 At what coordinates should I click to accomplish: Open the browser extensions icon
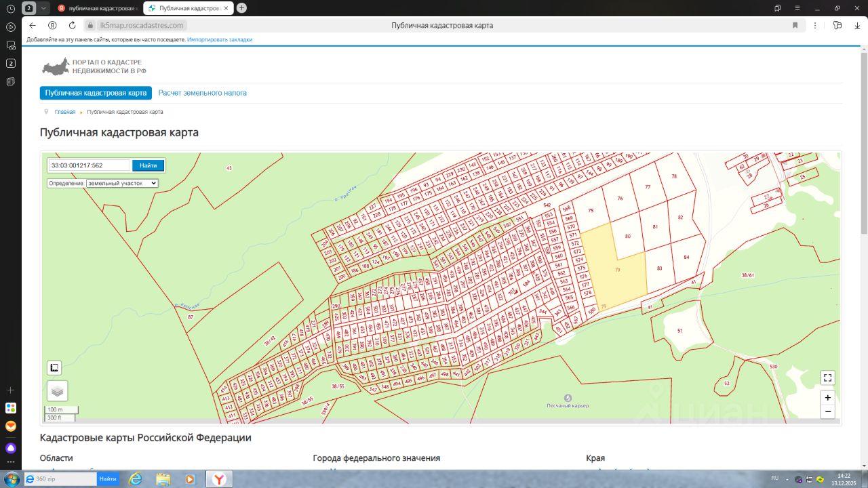click(x=837, y=25)
